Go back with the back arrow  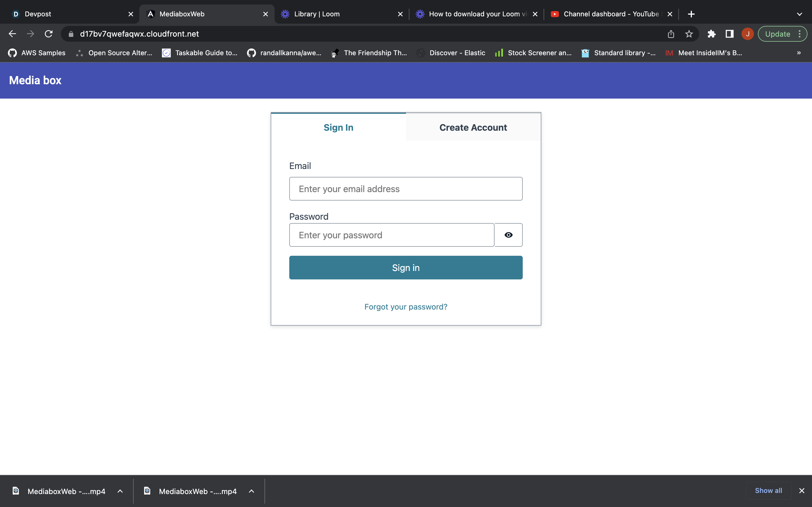coord(12,34)
